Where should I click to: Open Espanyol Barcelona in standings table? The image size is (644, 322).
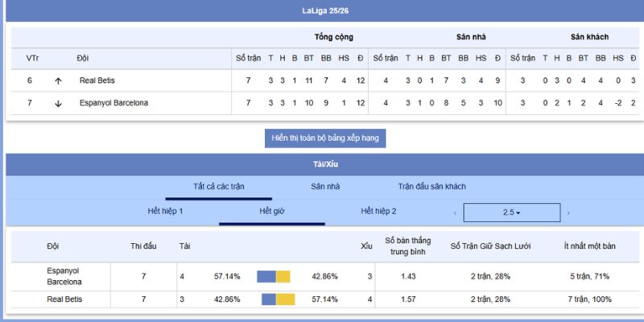(114, 103)
